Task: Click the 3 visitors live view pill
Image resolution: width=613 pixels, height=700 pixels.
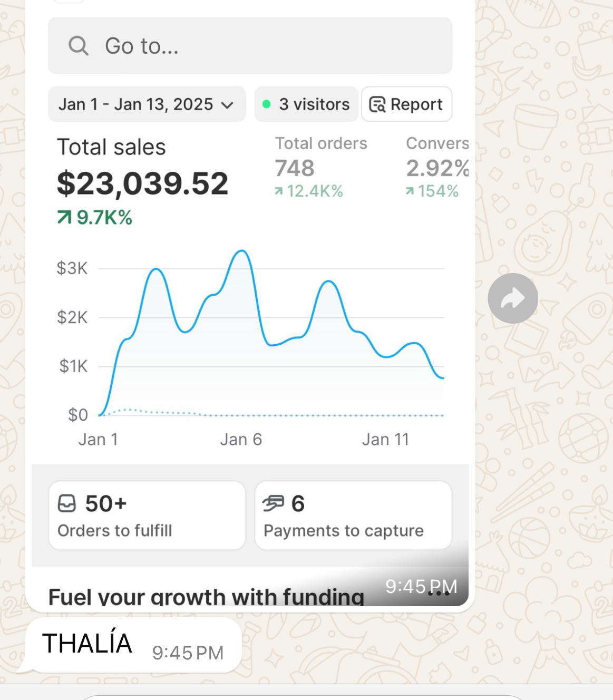Action: click(306, 104)
